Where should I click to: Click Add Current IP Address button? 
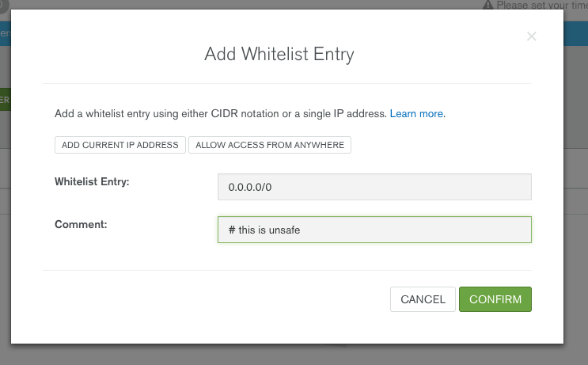(x=120, y=145)
